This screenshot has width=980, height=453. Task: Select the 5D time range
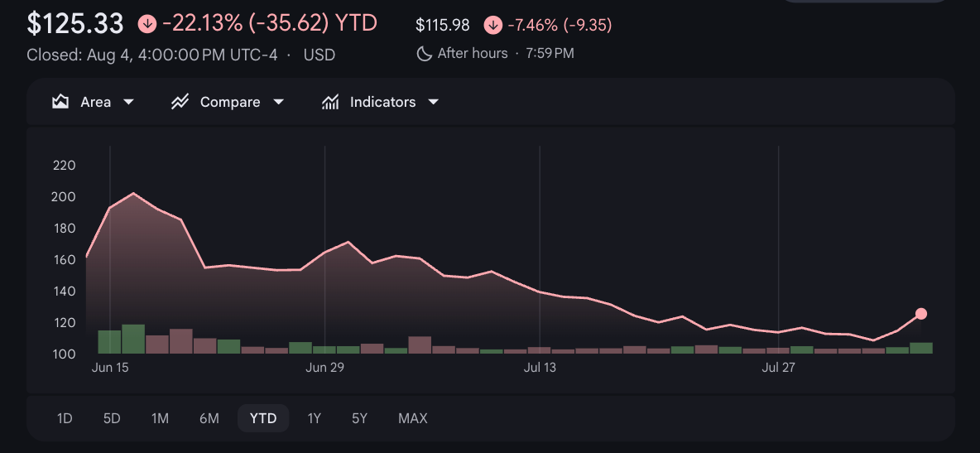[112, 418]
